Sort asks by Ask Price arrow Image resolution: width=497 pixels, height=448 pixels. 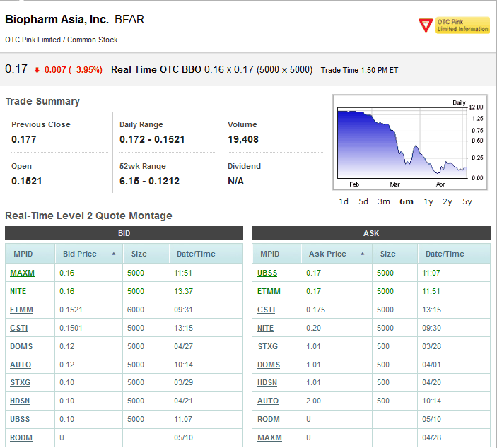coord(363,254)
